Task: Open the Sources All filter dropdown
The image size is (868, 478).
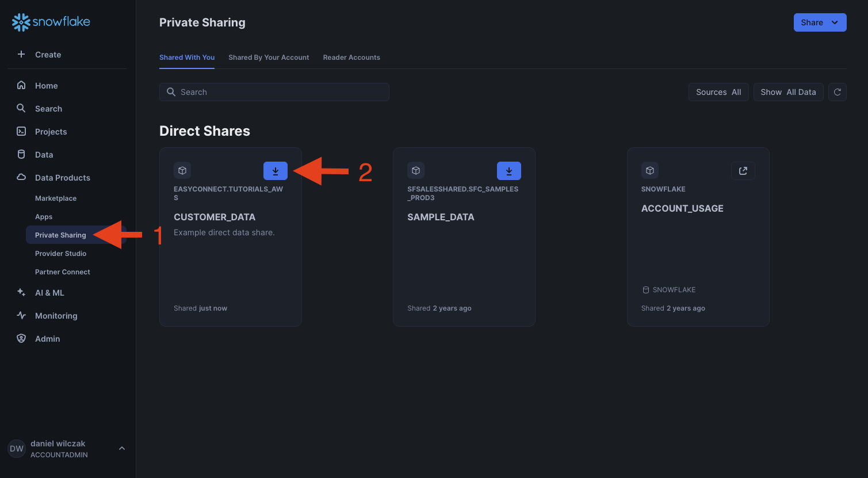Action: (718, 92)
